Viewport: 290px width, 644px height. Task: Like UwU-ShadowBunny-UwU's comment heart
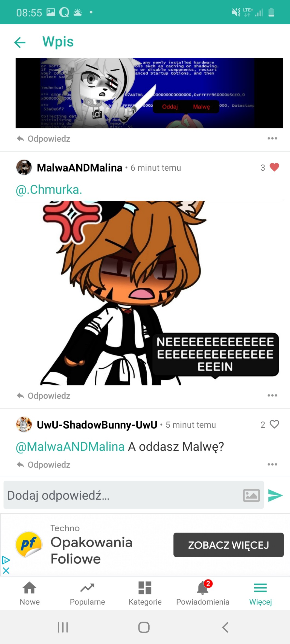[x=274, y=424]
